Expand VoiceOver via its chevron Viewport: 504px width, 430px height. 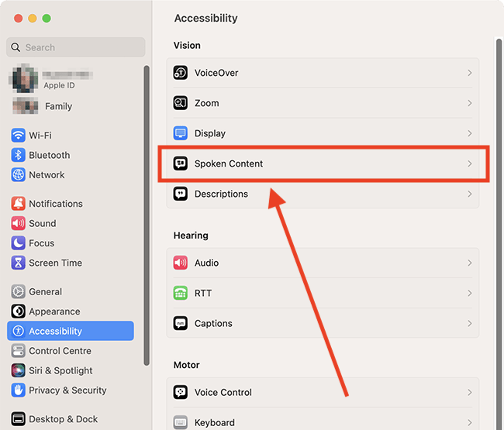tap(470, 73)
